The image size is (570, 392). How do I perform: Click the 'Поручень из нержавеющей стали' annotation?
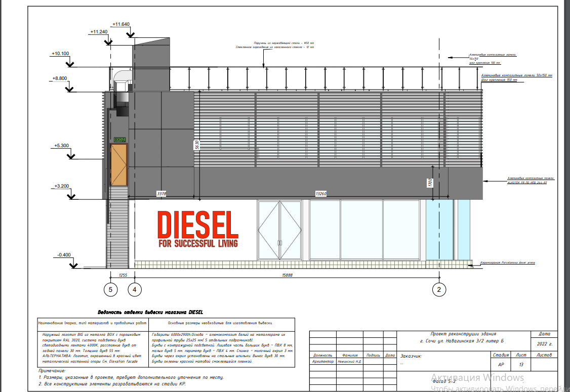pyautogui.click(x=283, y=43)
